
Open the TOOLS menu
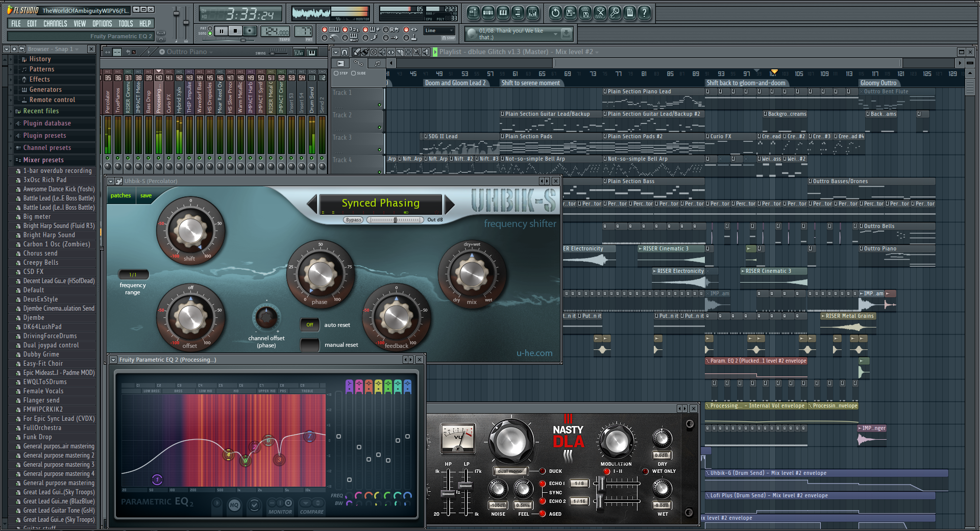pyautogui.click(x=126, y=23)
